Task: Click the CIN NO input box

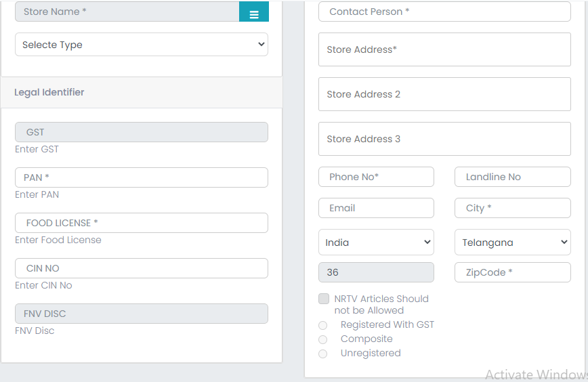Action: click(142, 268)
